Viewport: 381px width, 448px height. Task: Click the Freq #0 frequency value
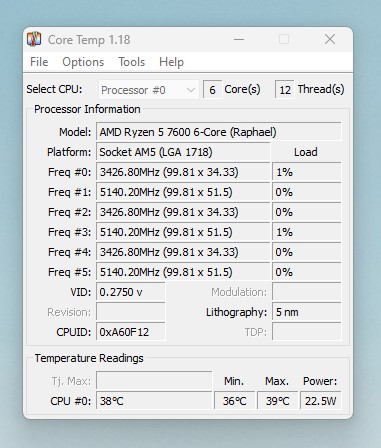tap(183, 172)
